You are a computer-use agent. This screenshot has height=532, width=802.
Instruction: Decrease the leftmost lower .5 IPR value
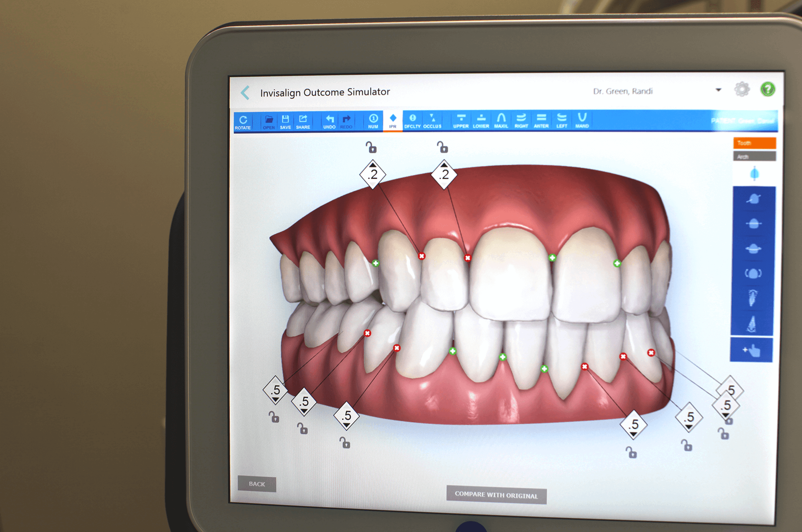pyautogui.click(x=275, y=400)
